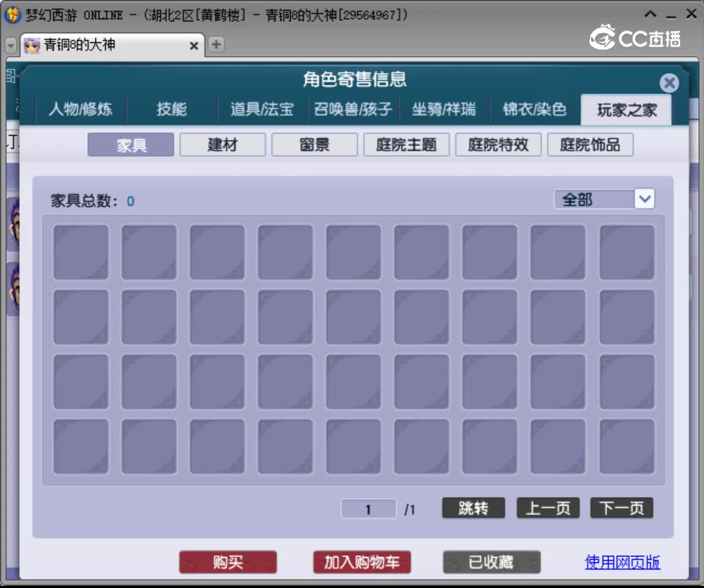Select the 庭院特效 sub-category

pyautogui.click(x=498, y=145)
